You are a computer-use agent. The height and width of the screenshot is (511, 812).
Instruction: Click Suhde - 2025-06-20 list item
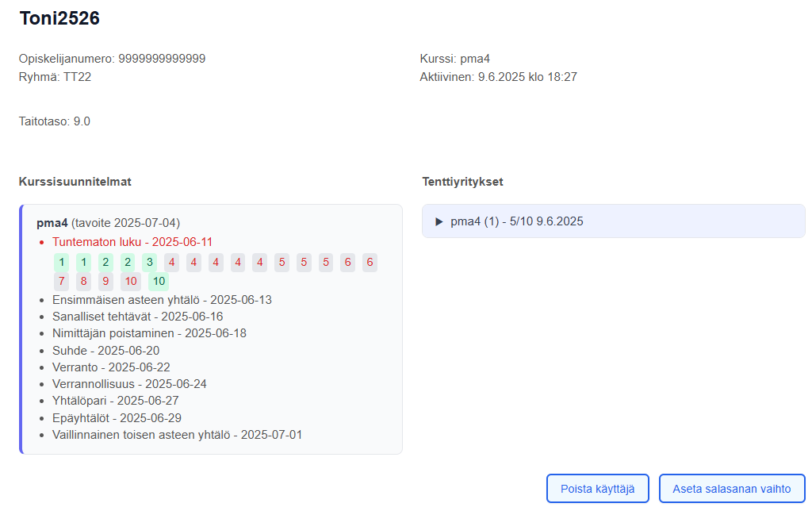tap(105, 351)
